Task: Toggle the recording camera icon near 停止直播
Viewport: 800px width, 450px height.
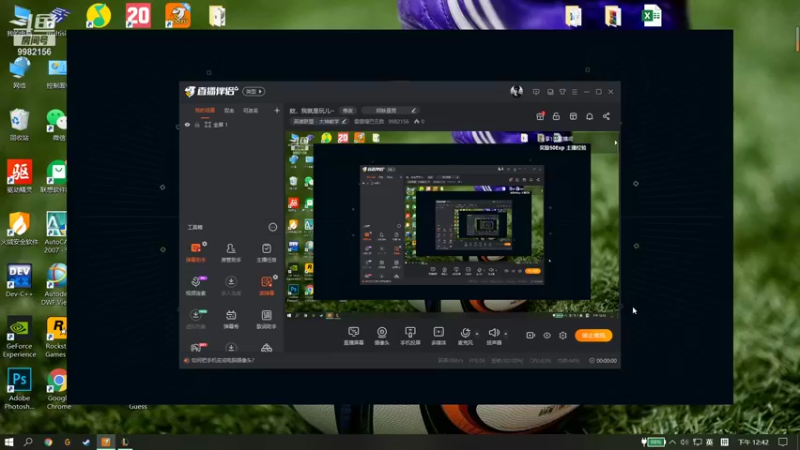Action: pyautogui.click(x=530, y=335)
